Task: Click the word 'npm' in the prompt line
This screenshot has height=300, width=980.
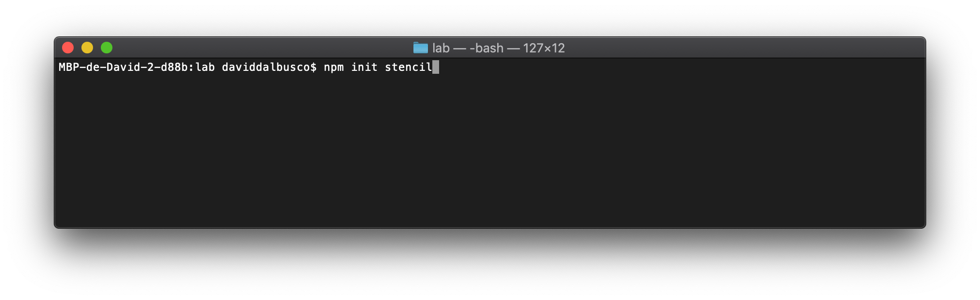Action: click(x=333, y=67)
